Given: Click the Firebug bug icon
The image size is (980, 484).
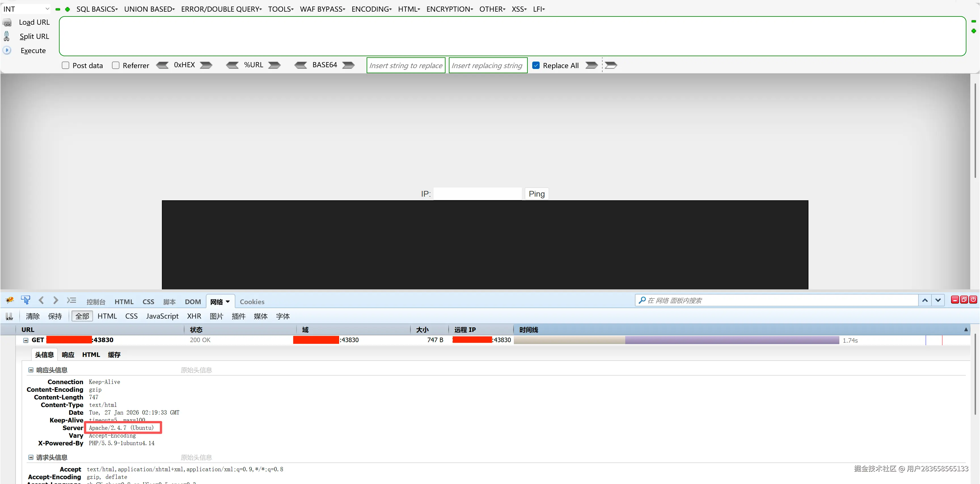Looking at the screenshot, I should tap(10, 300).
